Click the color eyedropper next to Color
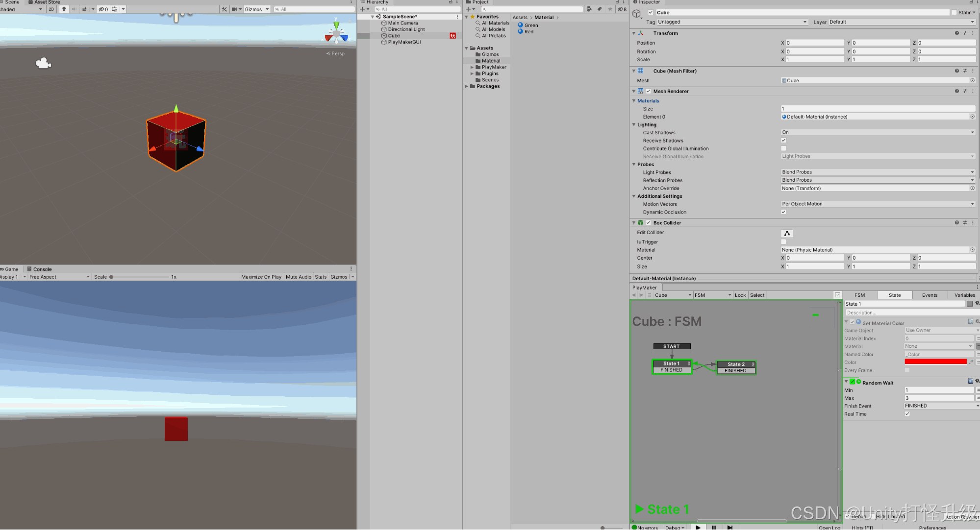The width and height of the screenshot is (980, 530). click(971, 362)
